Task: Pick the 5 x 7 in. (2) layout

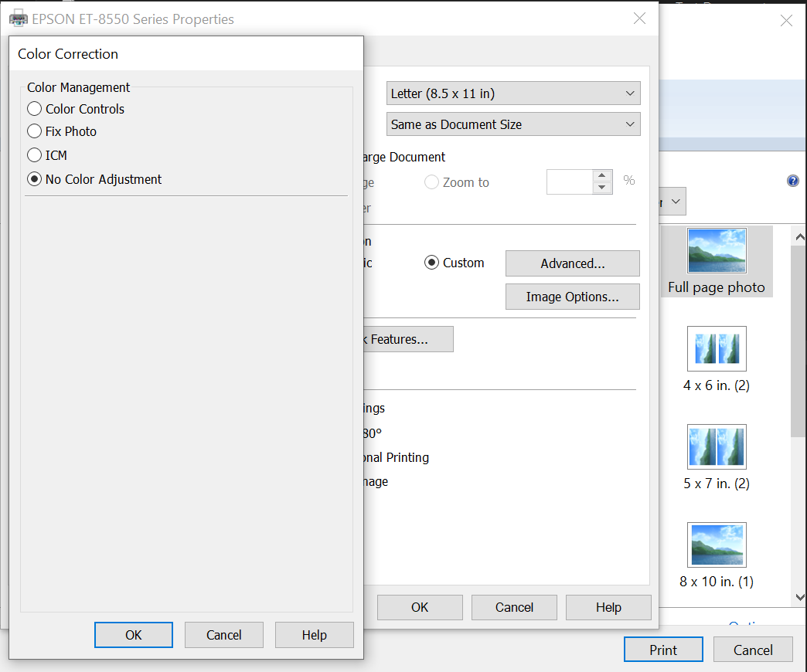Action: click(x=717, y=447)
